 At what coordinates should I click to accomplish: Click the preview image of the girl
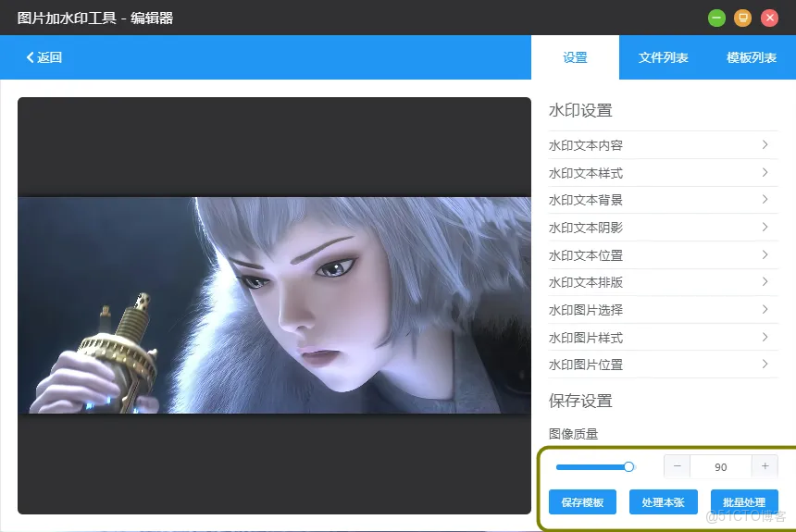274,305
